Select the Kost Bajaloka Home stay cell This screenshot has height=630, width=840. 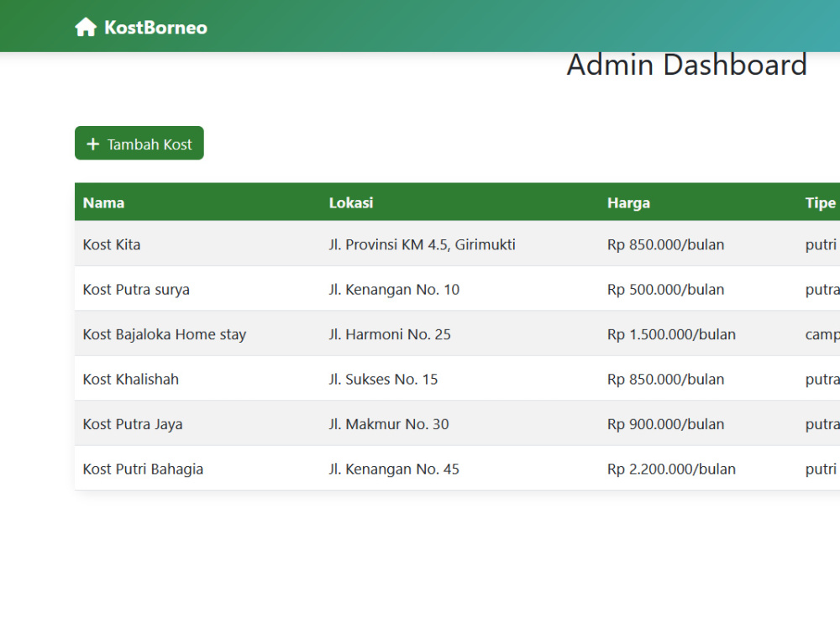tap(165, 335)
